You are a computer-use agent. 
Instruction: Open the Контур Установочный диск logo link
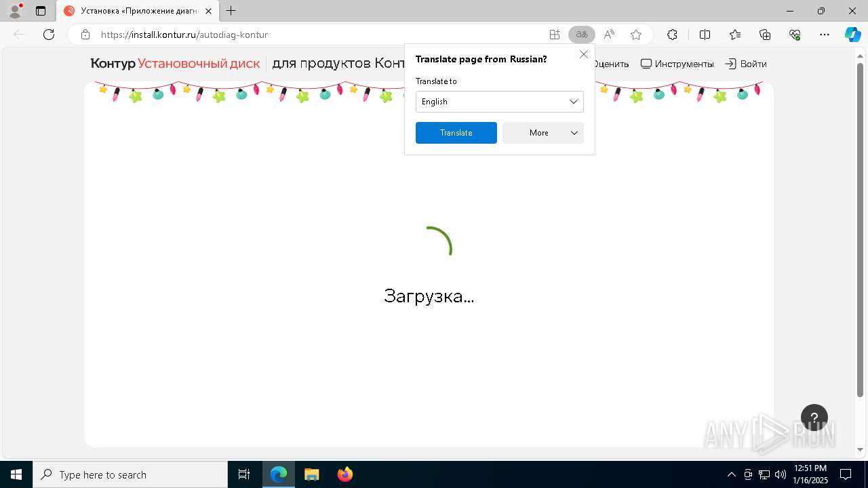pos(175,64)
